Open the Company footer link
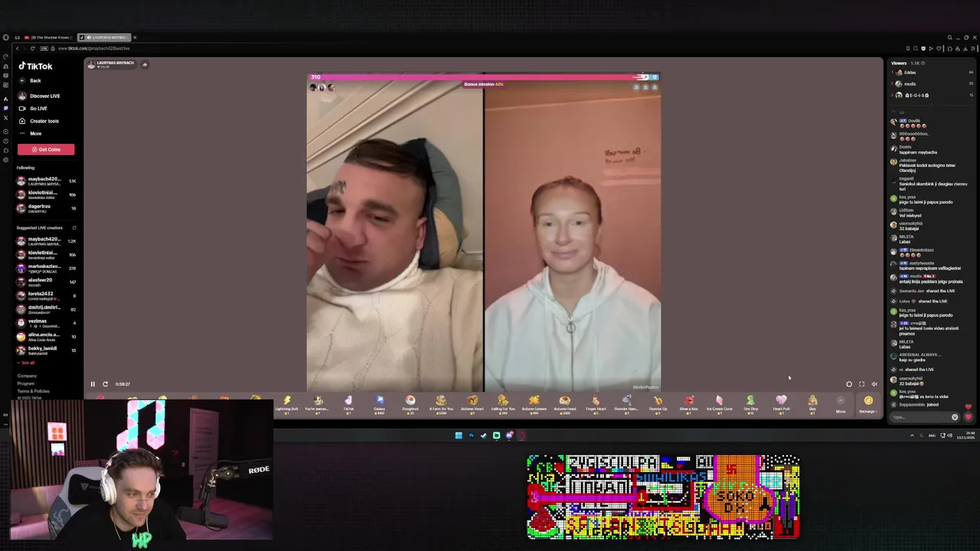The image size is (980, 551). coord(27,376)
